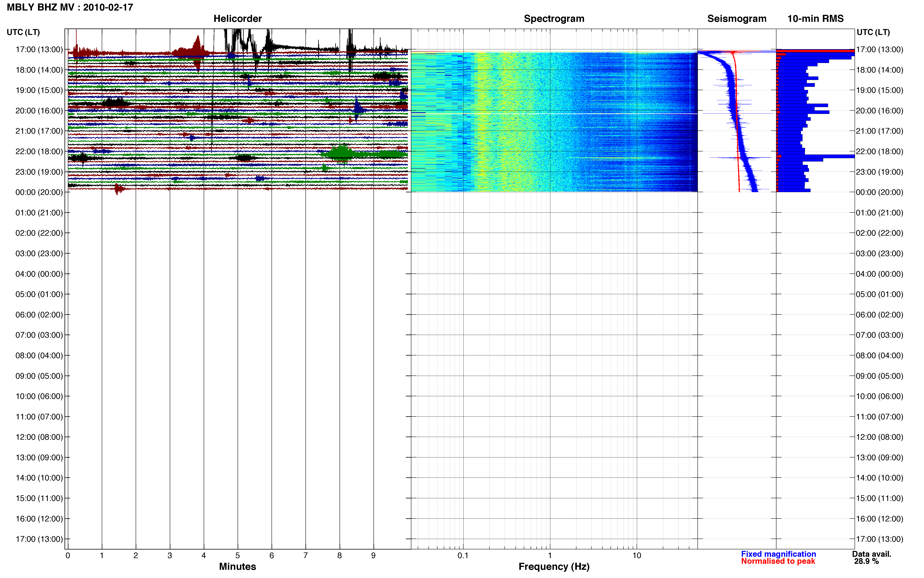
Task: Click the 'Data avail.' label
Action: 871,554
